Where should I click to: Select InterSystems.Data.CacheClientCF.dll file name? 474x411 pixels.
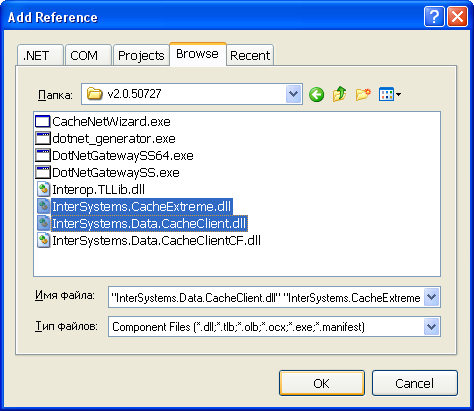[156, 241]
